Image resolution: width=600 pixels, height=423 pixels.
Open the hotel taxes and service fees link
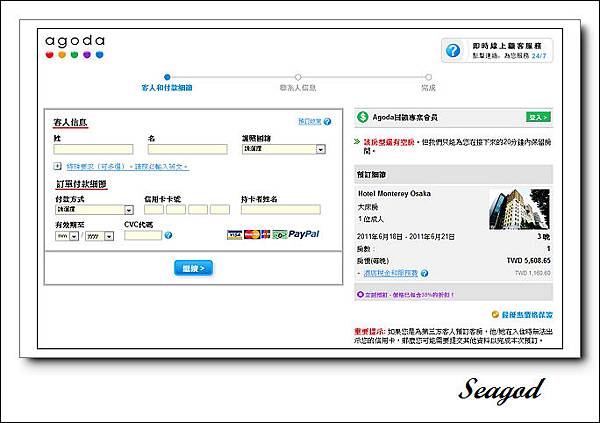[x=390, y=273]
